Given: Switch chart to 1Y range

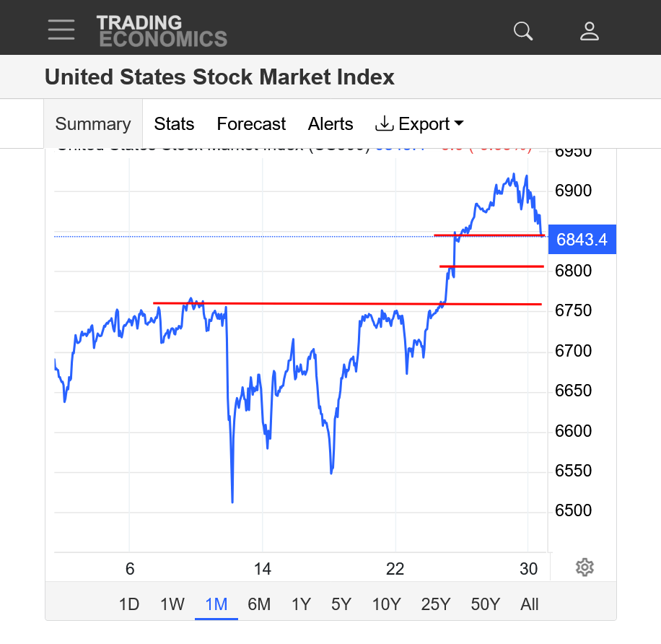Looking at the screenshot, I should point(301,604).
